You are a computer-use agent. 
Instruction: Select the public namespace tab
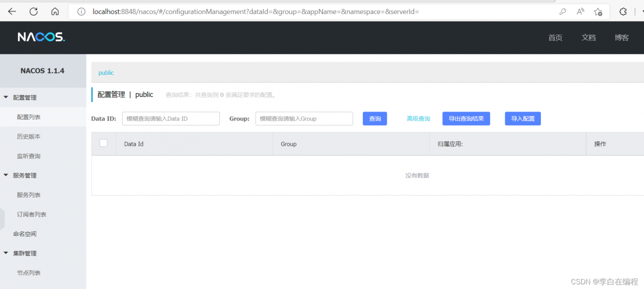(106, 73)
